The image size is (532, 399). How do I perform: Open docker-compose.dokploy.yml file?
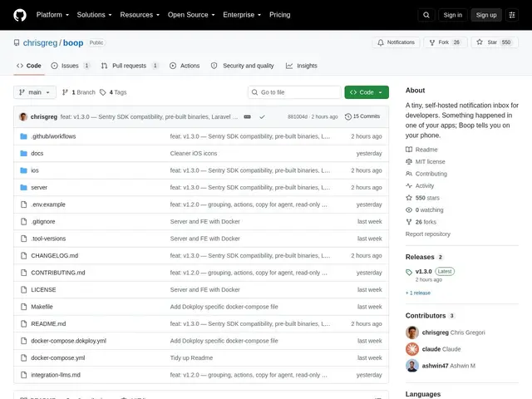pos(68,341)
